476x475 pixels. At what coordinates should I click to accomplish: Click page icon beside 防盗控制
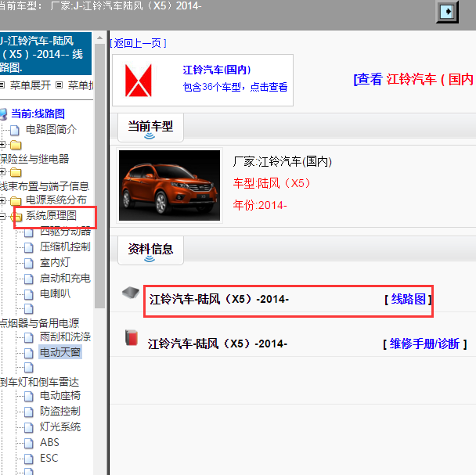[x=28, y=412]
